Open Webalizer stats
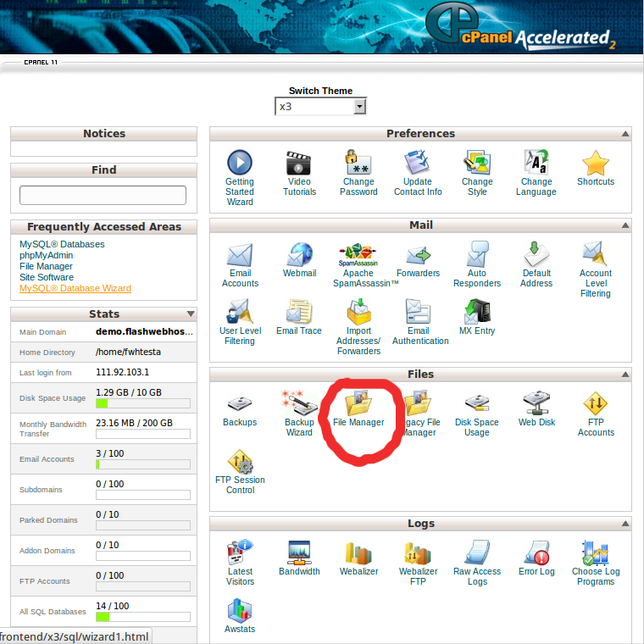The image size is (644, 644). pos(358,552)
